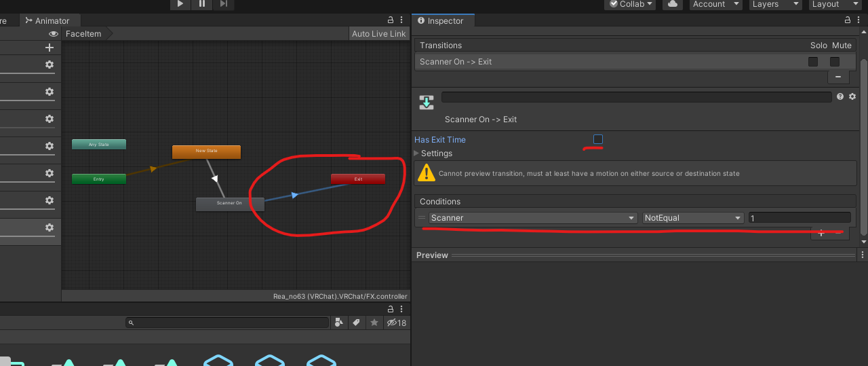Click the Auto Live Link button
The height and width of the screenshot is (366, 868).
[378, 34]
